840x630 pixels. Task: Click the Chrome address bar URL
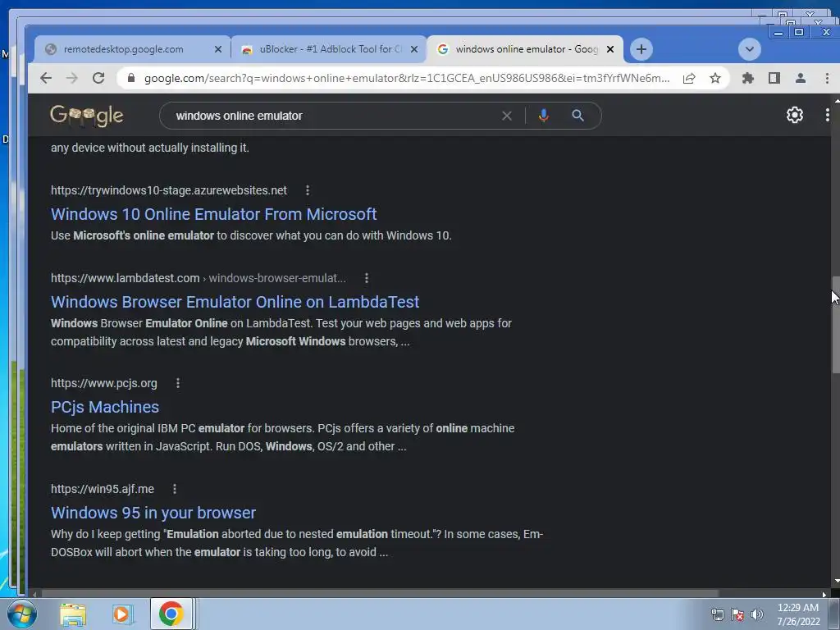coord(407,78)
